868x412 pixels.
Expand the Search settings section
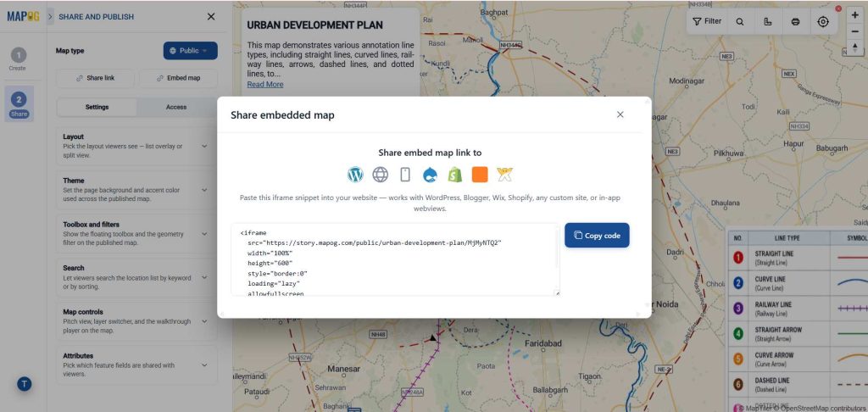[136, 277]
